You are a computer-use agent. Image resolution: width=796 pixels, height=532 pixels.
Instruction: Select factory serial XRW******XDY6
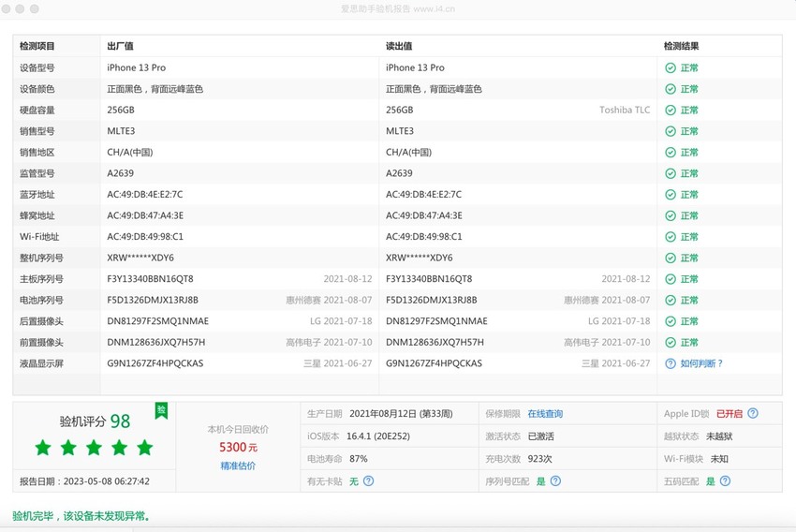click(x=140, y=258)
